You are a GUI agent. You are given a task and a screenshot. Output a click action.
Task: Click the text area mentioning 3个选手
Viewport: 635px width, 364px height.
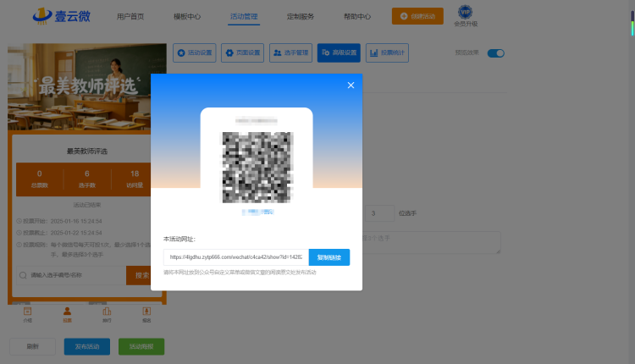[x=432, y=243]
